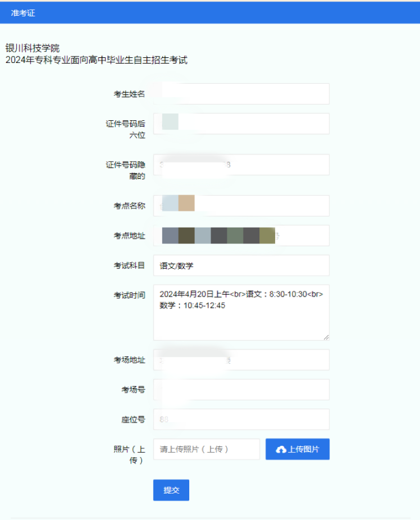Focus the 考生姓名 input field
420x520 pixels.
point(241,94)
